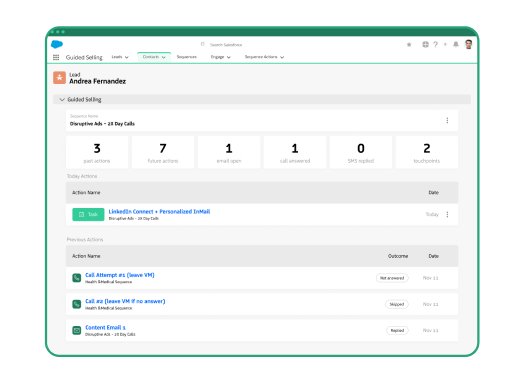Click the Disruptive Ads sequence name
Image resolution: width=522 pixels, height=379 pixels.
coord(102,124)
